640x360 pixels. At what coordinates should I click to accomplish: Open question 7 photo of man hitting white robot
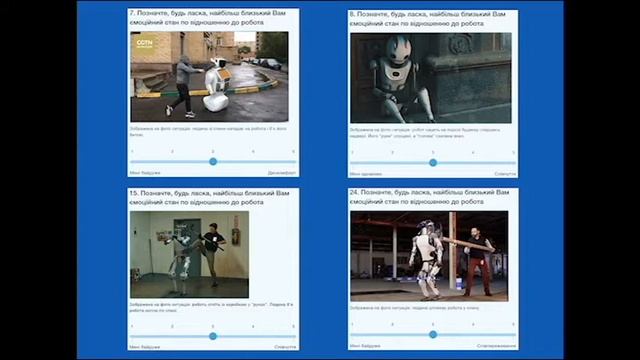[209, 77]
